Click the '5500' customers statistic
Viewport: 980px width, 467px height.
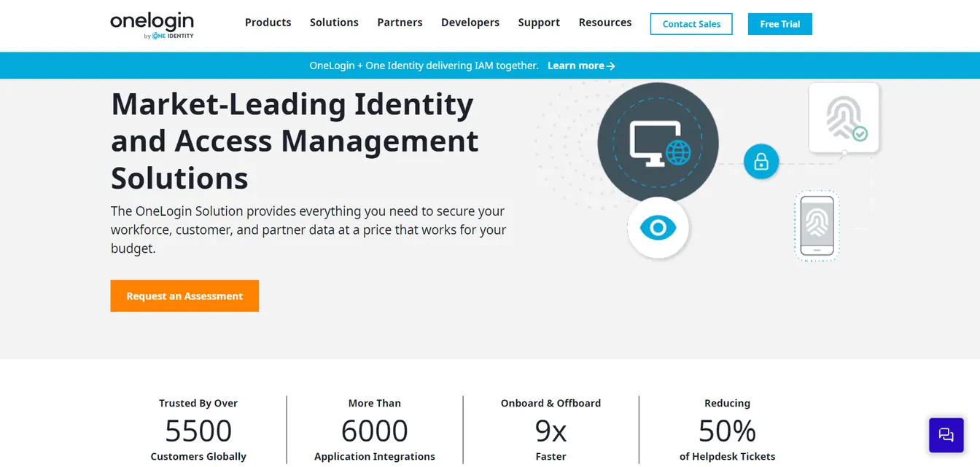pyautogui.click(x=198, y=431)
